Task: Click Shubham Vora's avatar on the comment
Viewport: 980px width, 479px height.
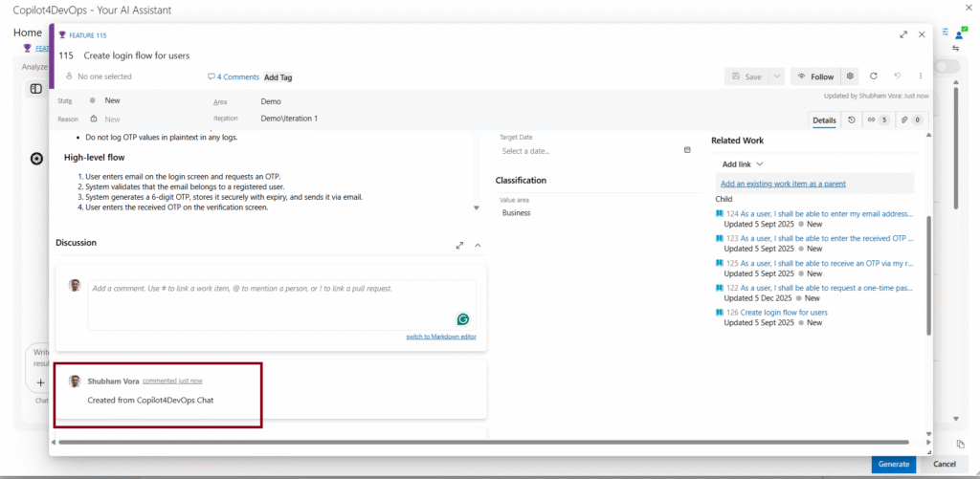Action: click(75, 381)
